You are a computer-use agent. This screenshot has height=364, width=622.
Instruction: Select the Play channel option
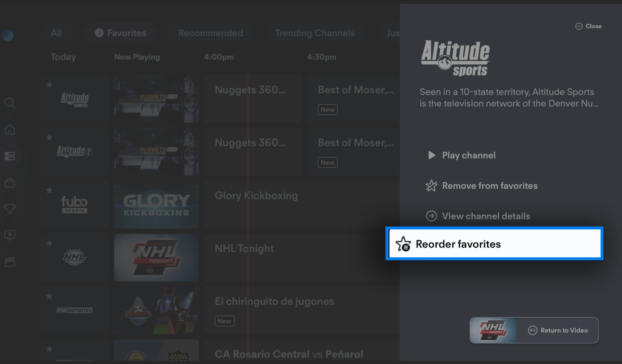(469, 155)
